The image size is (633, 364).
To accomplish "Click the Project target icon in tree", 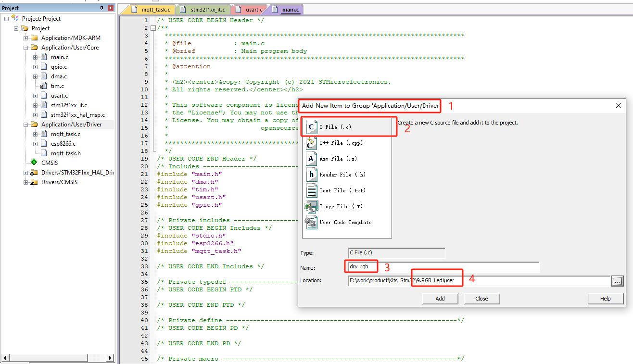I will [25, 28].
